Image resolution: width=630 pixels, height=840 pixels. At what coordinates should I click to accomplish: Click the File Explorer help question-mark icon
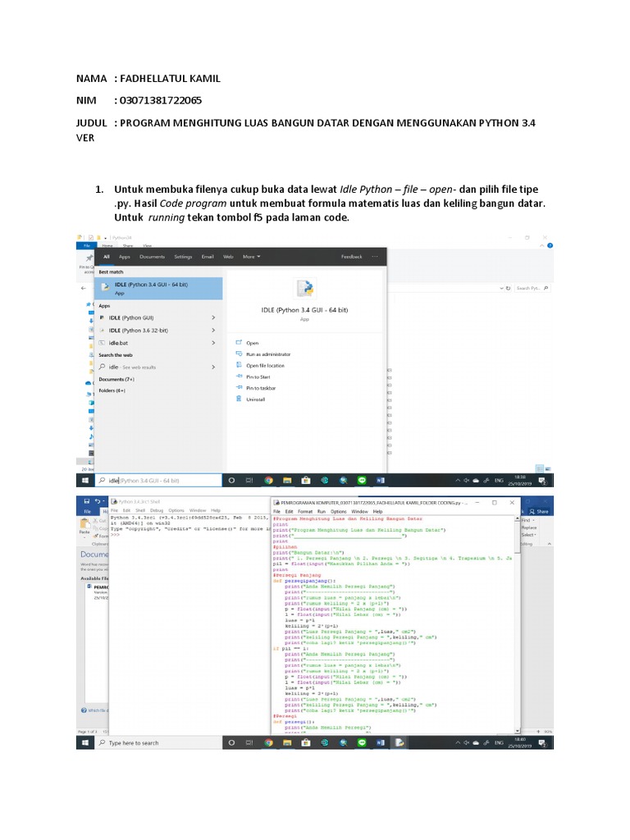coord(550,245)
